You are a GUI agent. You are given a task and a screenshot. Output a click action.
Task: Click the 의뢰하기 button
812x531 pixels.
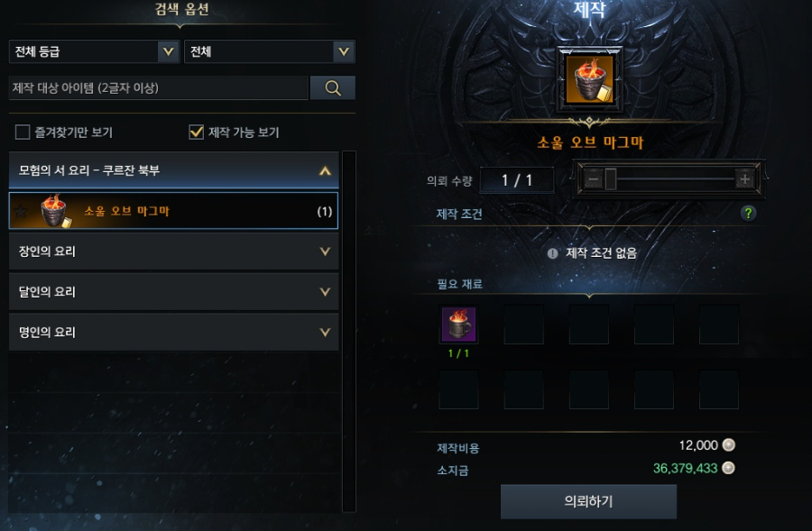[x=588, y=501]
